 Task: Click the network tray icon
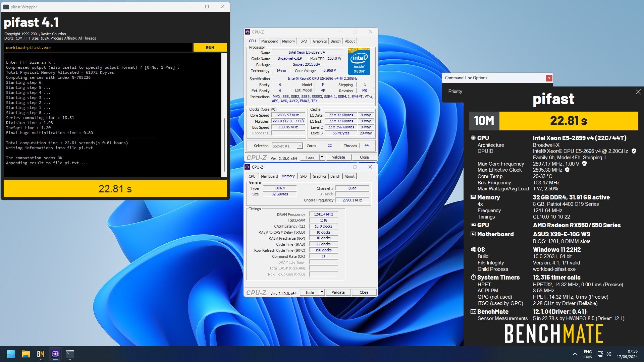click(x=600, y=354)
